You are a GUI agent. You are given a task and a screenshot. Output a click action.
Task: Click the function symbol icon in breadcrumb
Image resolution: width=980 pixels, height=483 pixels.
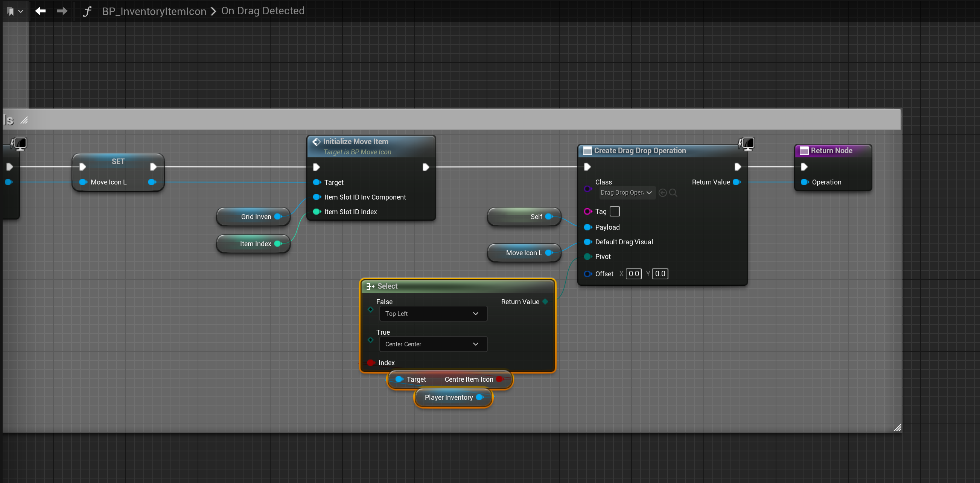[x=87, y=11]
